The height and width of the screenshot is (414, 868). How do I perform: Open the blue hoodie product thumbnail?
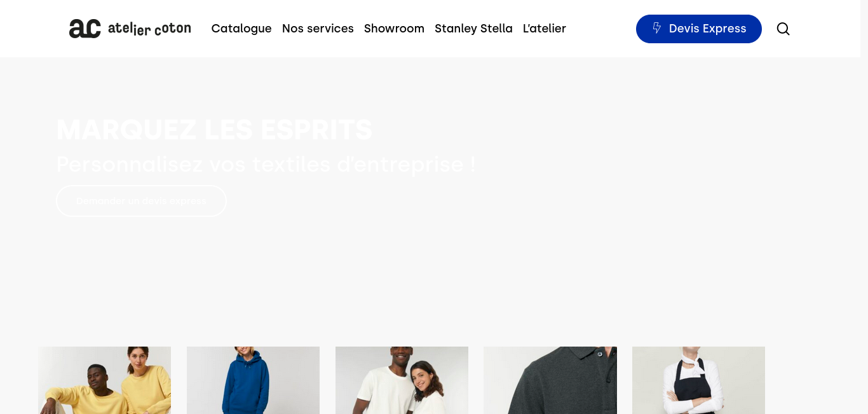(253, 380)
